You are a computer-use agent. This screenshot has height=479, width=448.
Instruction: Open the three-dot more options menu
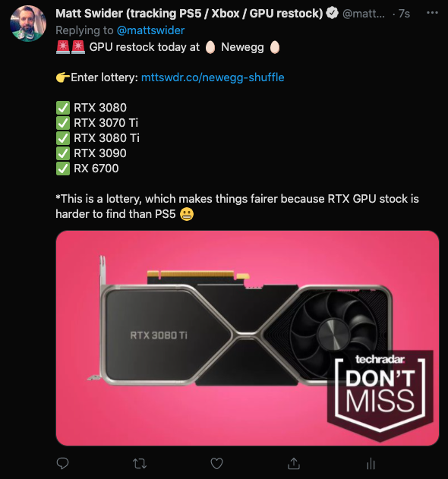point(432,13)
